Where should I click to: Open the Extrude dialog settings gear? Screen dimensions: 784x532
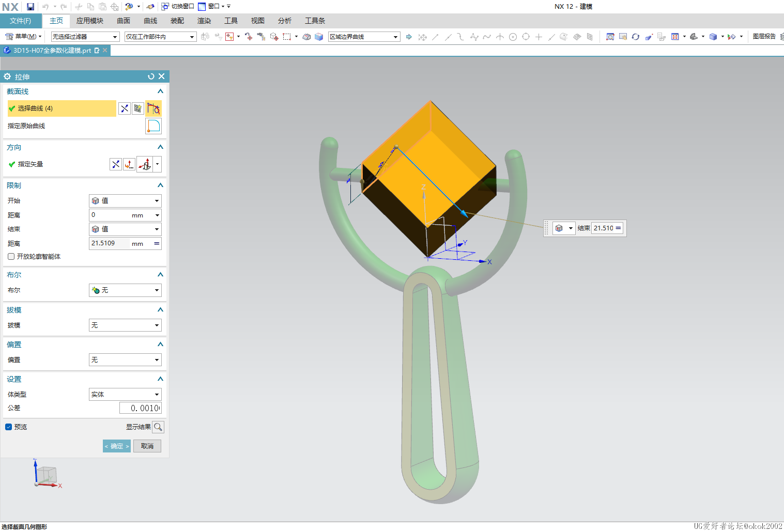click(x=7, y=76)
